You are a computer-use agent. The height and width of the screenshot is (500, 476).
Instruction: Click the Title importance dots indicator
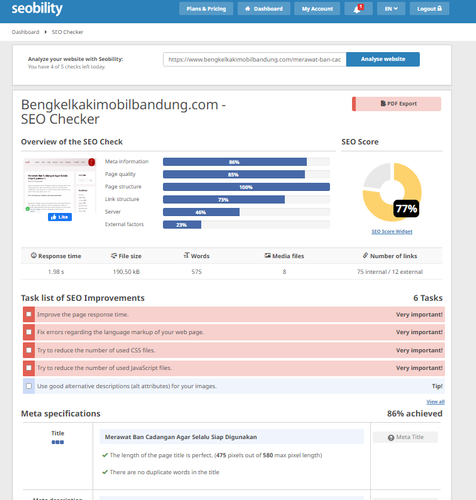(58, 442)
